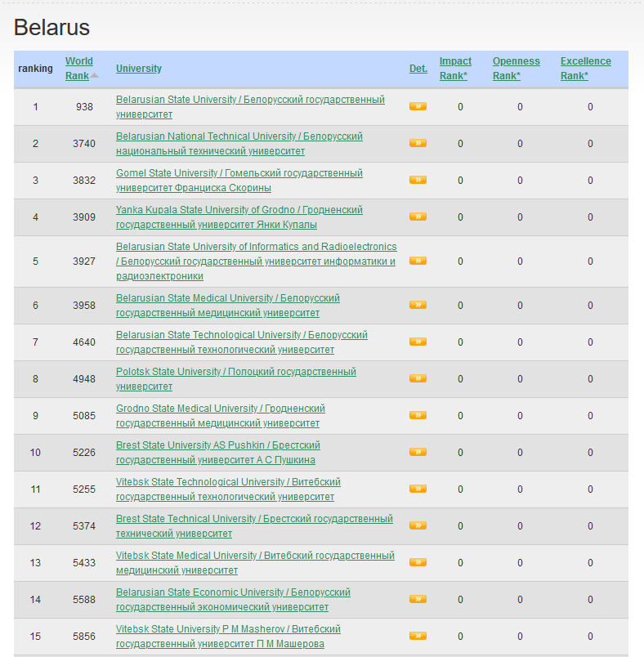The image size is (644, 657).
Task: Sort table by World Rank column
Action: [x=78, y=69]
